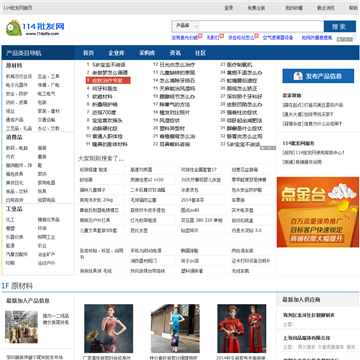Viewport: 360px width, 360px height.
Task: Select 农业 category
Action: [42, 246]
